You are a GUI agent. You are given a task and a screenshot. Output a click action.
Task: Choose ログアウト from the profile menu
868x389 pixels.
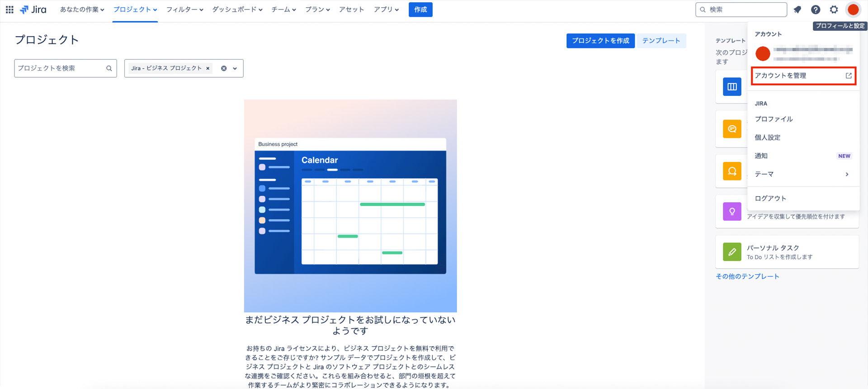pos(770,198)
